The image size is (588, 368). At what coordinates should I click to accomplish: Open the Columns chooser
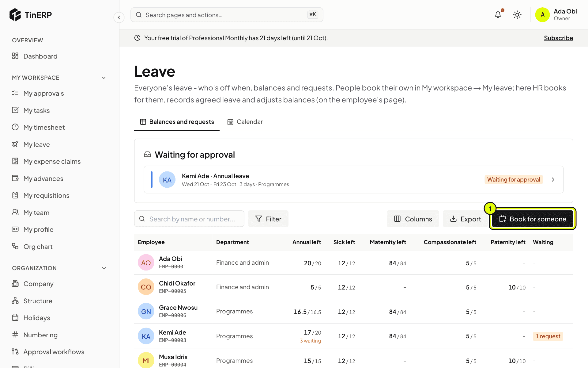click(413, 219)
